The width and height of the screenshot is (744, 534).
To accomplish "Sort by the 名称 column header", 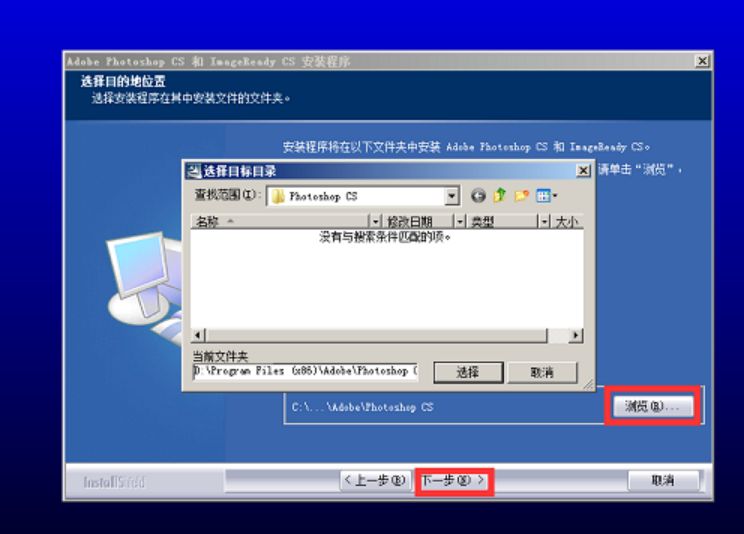I will [280, 221].
